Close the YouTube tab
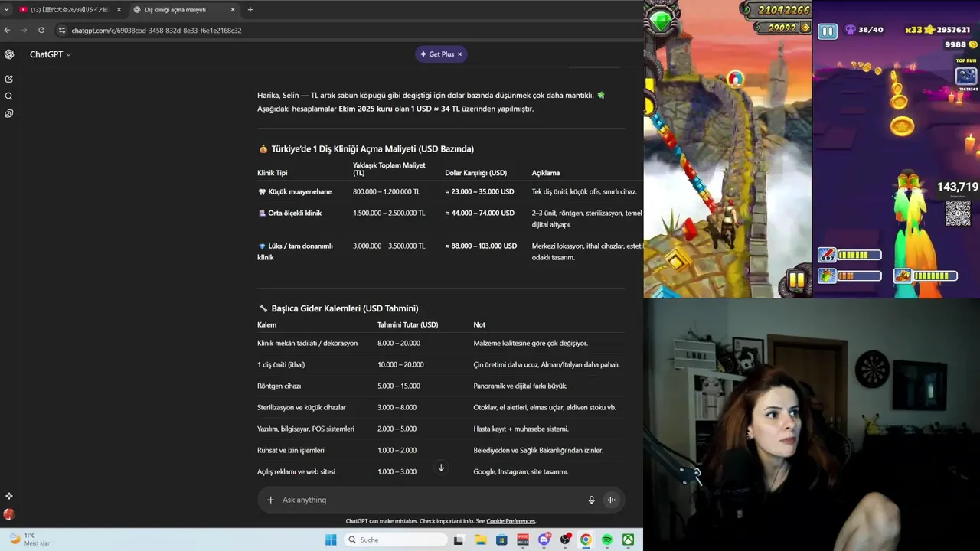The width and height of the screenshot is (980, 551). [x=119, y=10]
